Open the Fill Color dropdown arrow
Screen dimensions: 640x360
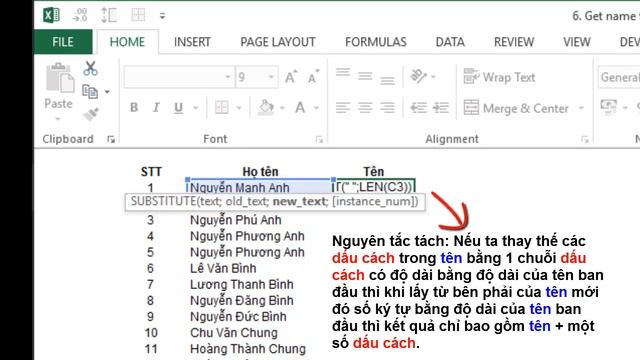click(282, 108)
